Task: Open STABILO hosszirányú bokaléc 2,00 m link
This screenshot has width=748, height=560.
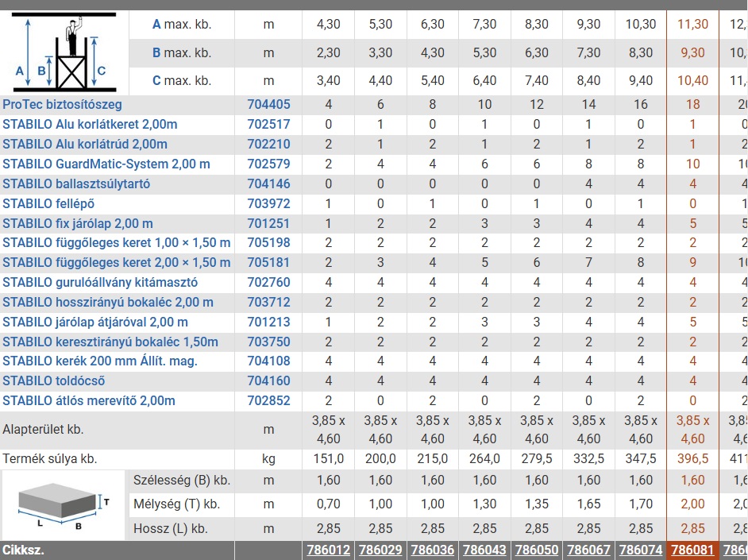Action: pos(108,303)
